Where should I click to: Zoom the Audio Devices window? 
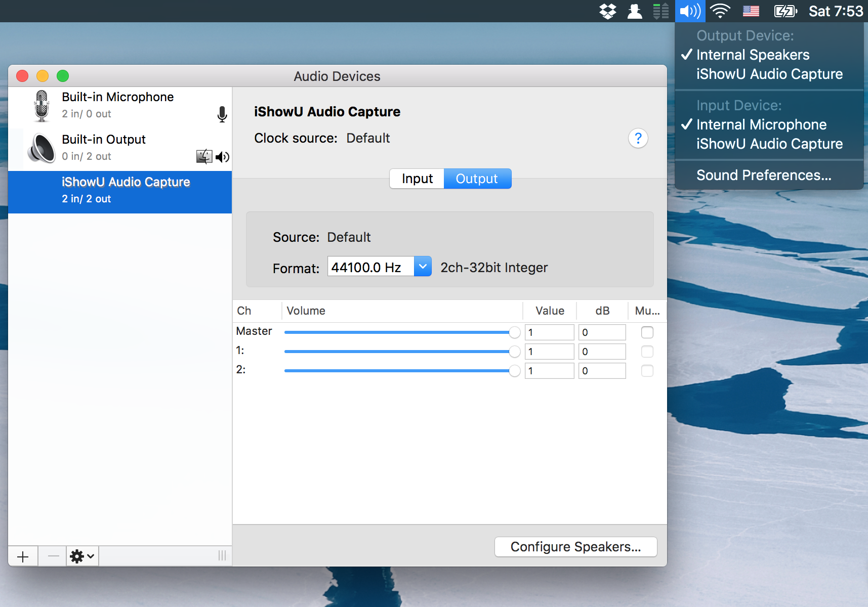63,76
